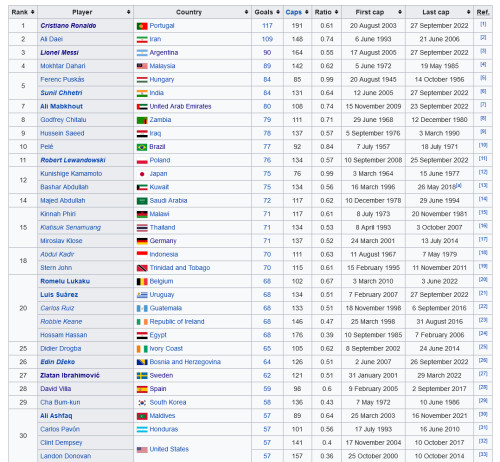Open Cristiano Ronaldo player page
Screen dimensions: 500x462
(68, 26)
